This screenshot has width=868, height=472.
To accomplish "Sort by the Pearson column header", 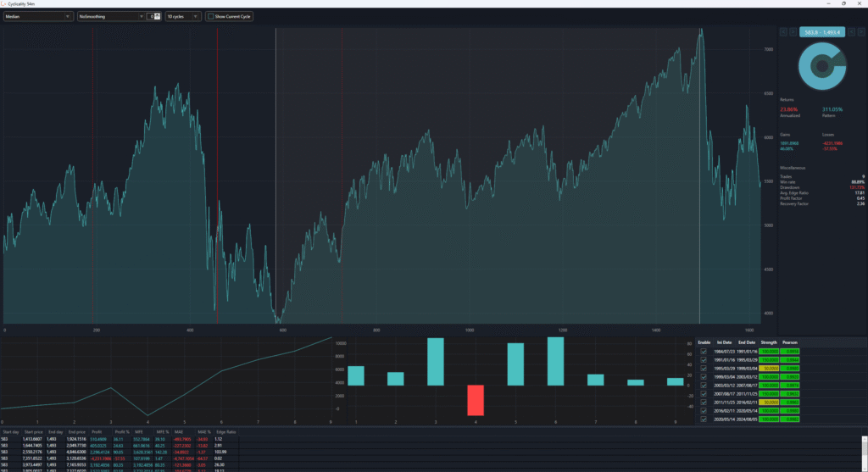I will coord(790,342).
